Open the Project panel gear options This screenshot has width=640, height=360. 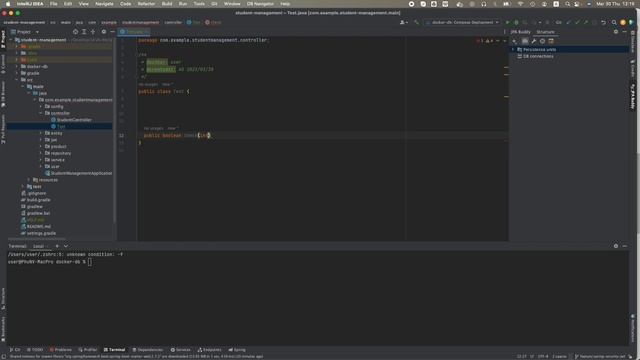click(104, 32)
